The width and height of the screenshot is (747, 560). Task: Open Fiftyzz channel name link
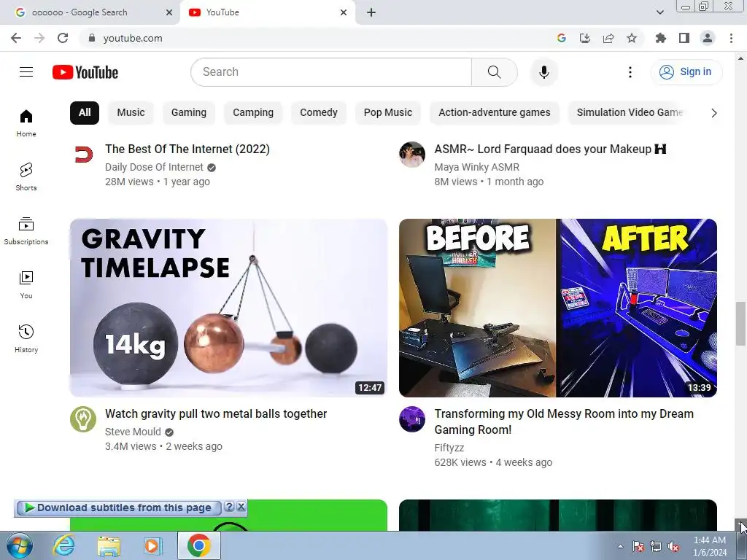click(x=449, y=448)
